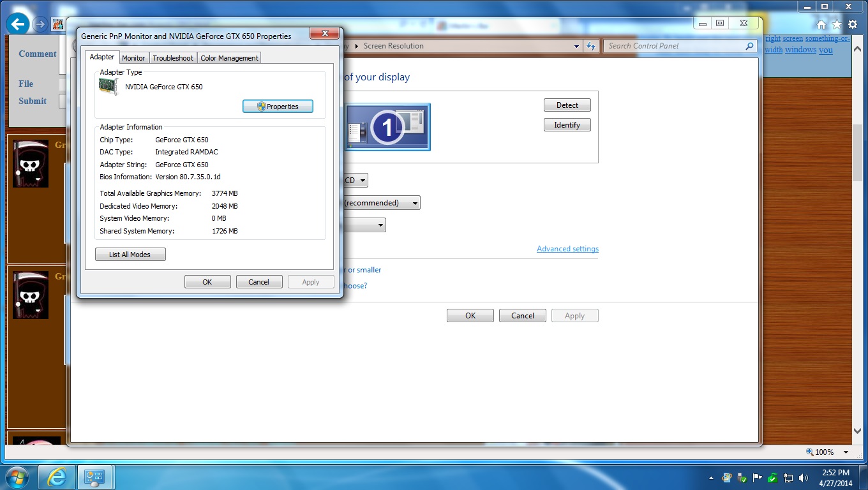Click the '2048 MB' dedicated video memory value

click(225, 206)
